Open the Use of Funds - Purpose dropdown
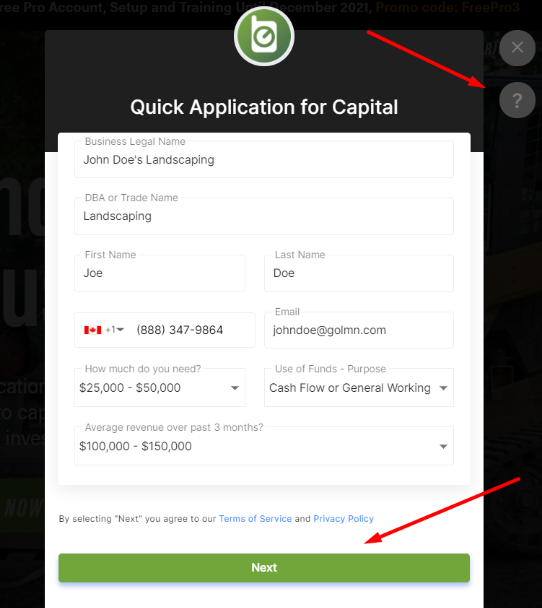542x608 pixels. click(x=359, y=387)
